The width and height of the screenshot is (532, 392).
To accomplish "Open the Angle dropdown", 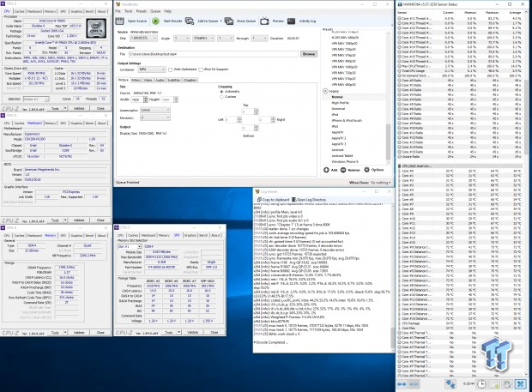I will click(x=181, y=39).
